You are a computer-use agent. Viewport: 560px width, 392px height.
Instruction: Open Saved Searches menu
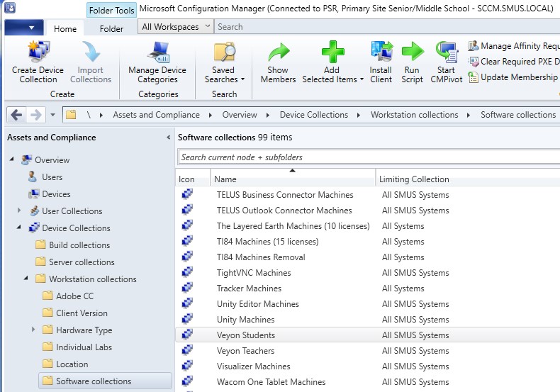[224, 63]
